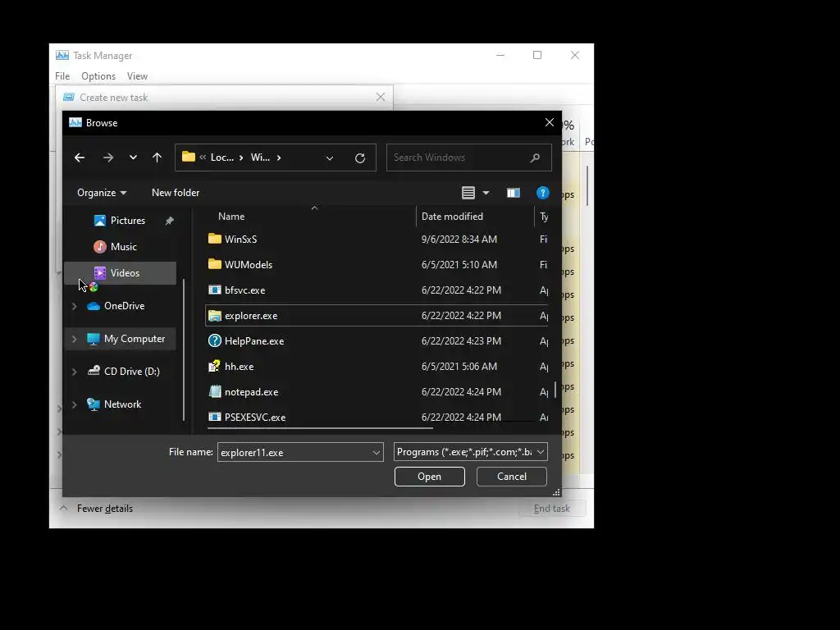Click the Windows breadcrumb segment
Image resolution: width=840 pixels, height=630 pixels.
260,157
